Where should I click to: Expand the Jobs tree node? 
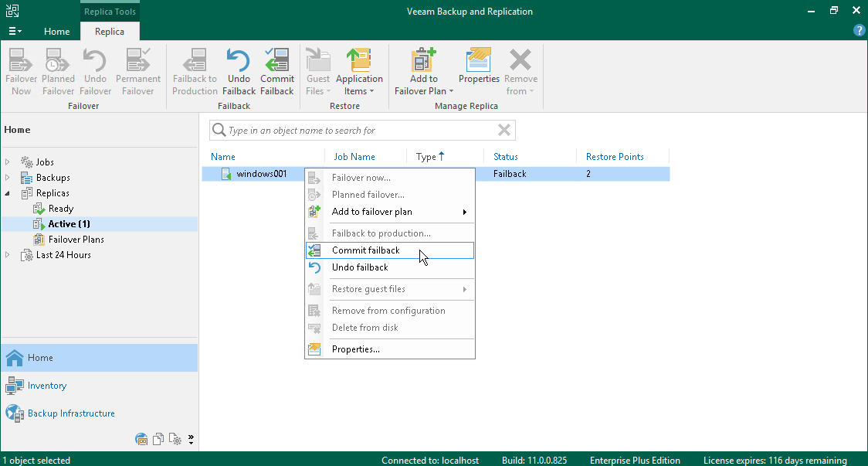click(x=8, y=162)
